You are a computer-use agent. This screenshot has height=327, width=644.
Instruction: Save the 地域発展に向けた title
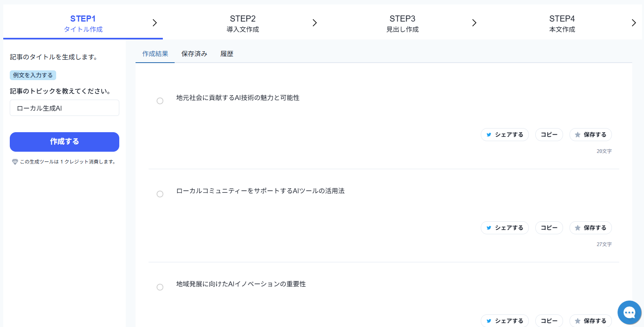591,320
